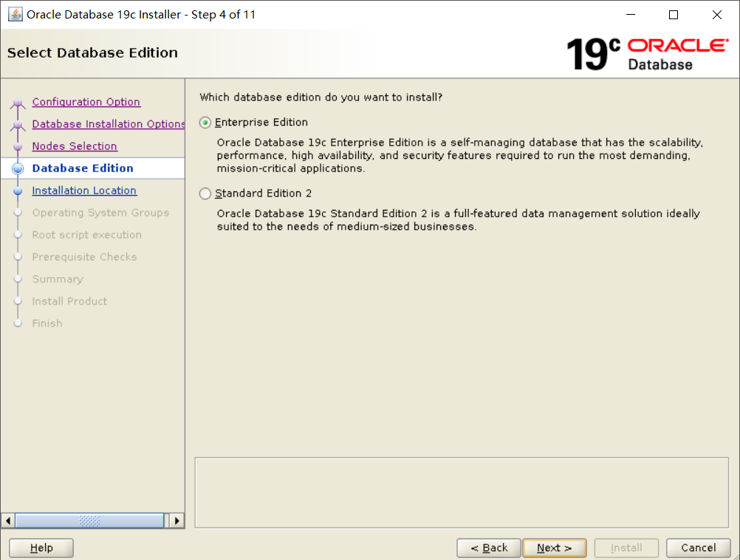This screenshot has height=560, width=740.
Task: Click the left arrow of sidebar scrollbar
Action: (x=8, y=521)
